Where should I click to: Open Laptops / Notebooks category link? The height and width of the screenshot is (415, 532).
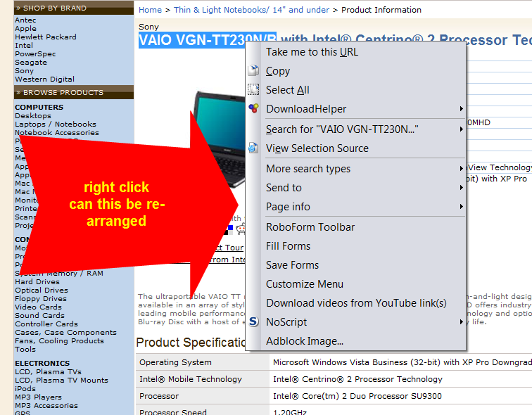click(56, 124)
